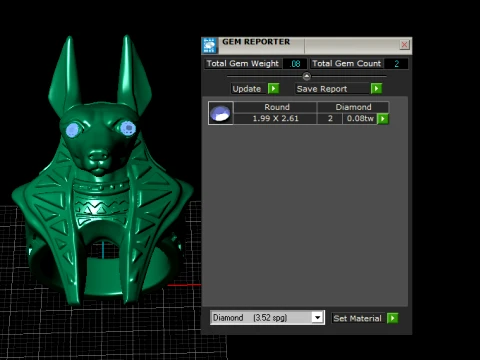This screenshot has height=360, width=480.
Task: Select the Diamond cell in the gem row
Action: coord(353,107)
